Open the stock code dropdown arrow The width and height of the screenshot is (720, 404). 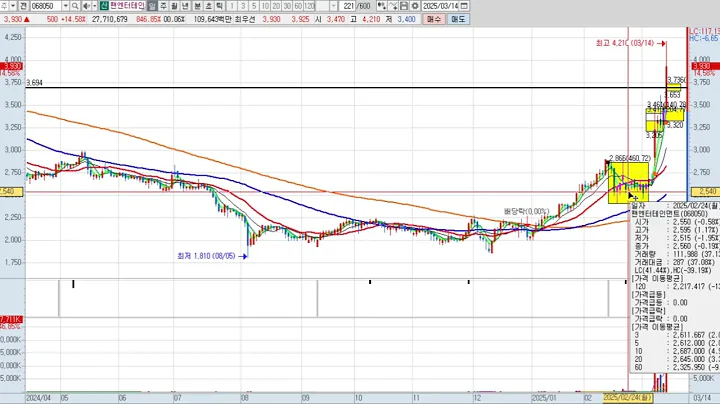pyautogui.click(x=66, y=6)
